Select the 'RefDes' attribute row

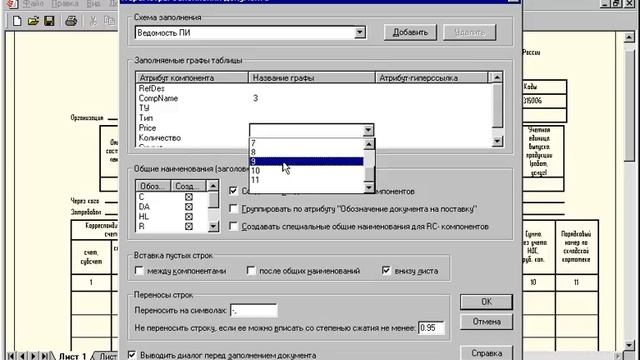tap(151, 88)
